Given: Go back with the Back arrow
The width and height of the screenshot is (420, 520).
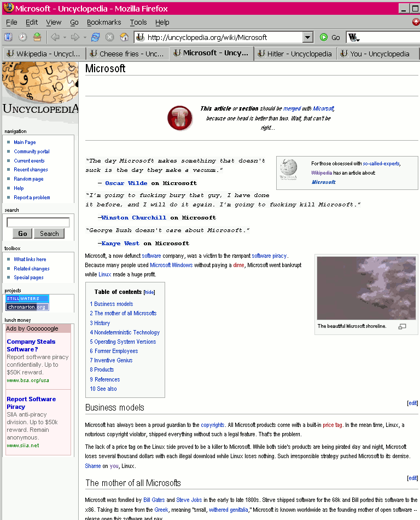Looking at the screenshot, I should (55, 37).
